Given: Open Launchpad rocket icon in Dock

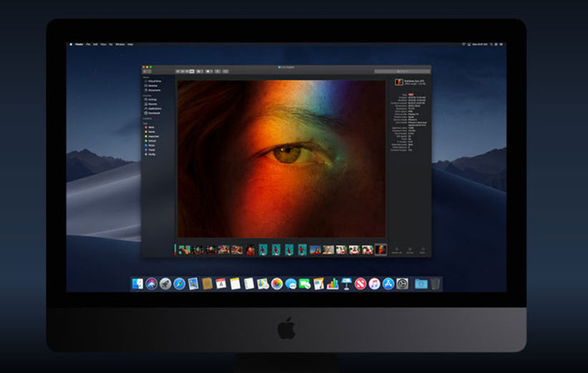Looking at the screenshot, I should pos(165,284).
